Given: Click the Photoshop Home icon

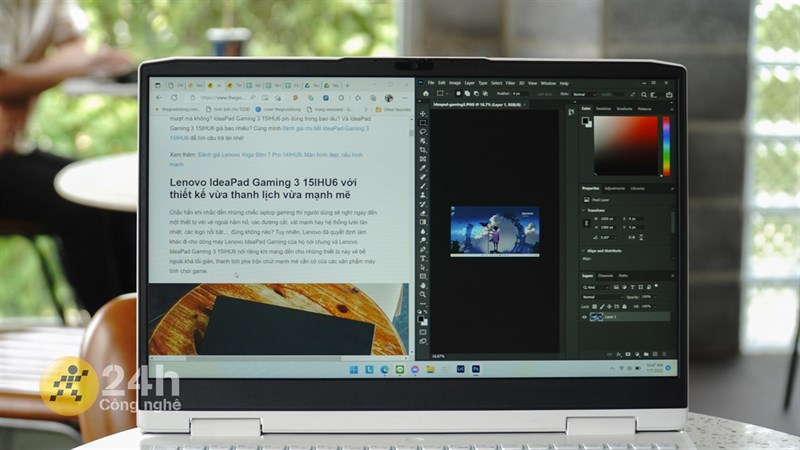Looking at the screenshot, I should (426, 94).
